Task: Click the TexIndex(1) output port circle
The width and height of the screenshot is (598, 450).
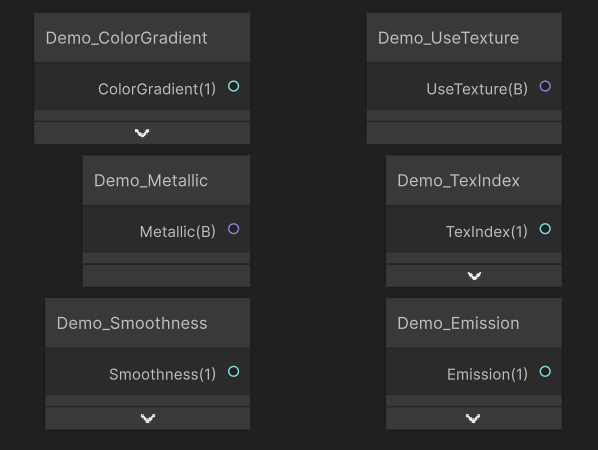Action: coord(545,229)
